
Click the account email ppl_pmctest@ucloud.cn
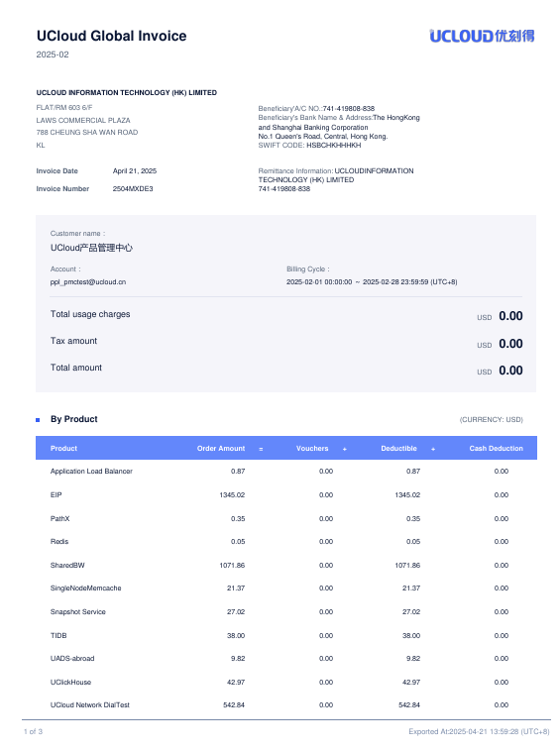point(88,281)
